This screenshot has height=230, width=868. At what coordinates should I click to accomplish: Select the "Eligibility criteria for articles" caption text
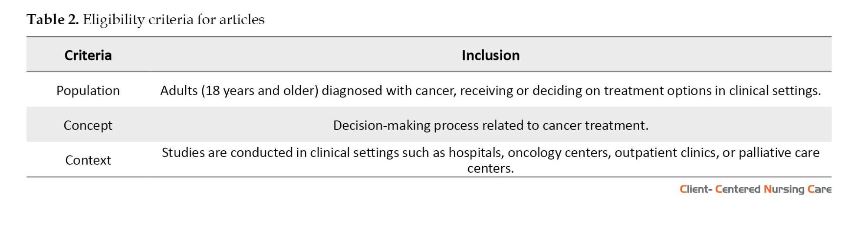173,19
